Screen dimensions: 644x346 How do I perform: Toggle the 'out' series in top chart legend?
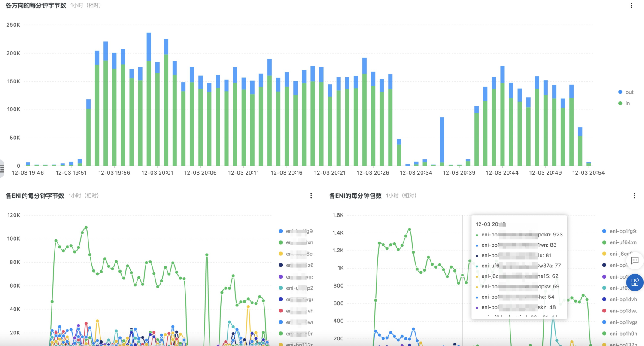pyautogui.click(x=626, y=92)
